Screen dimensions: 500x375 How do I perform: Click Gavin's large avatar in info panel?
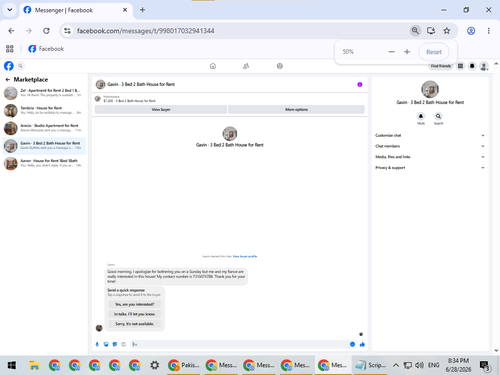(x=430, y=89)
